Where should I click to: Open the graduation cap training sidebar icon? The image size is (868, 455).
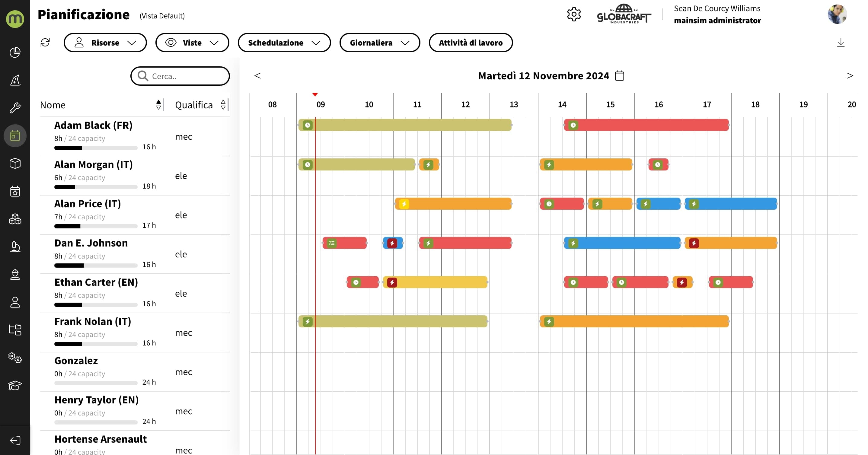[15, 385]
